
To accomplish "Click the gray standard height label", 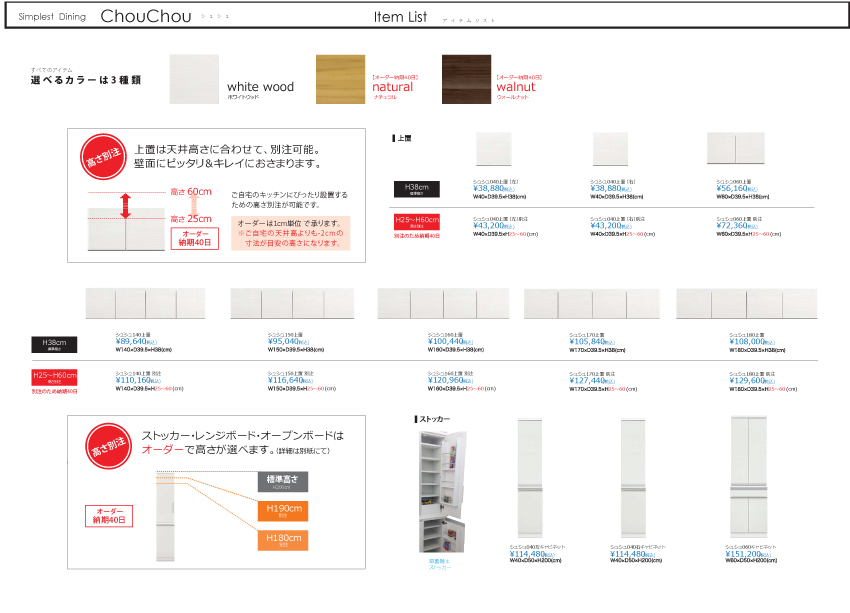I will pos(283,481).
